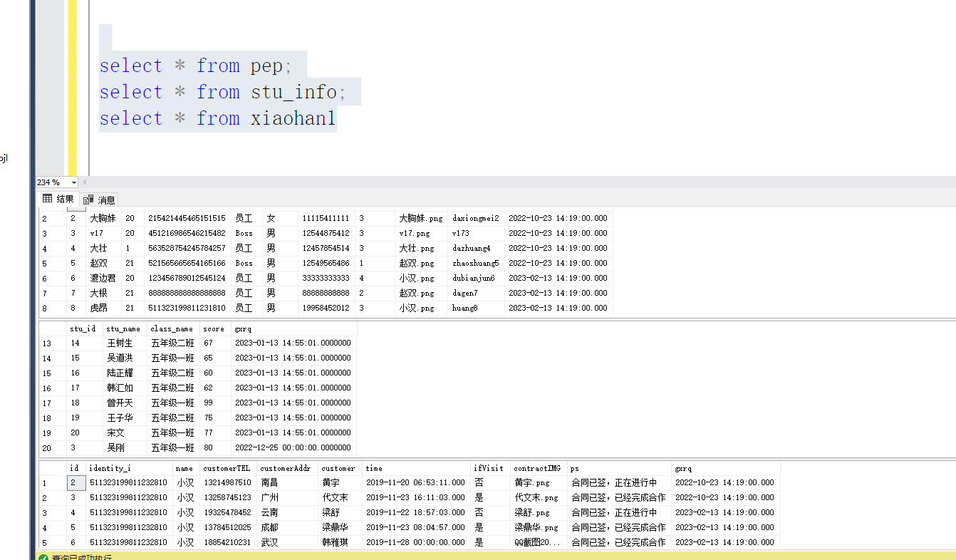The image size is (956, 560).
Task: Click customerAddr cell 云南
Action: [x=286, y=512]
